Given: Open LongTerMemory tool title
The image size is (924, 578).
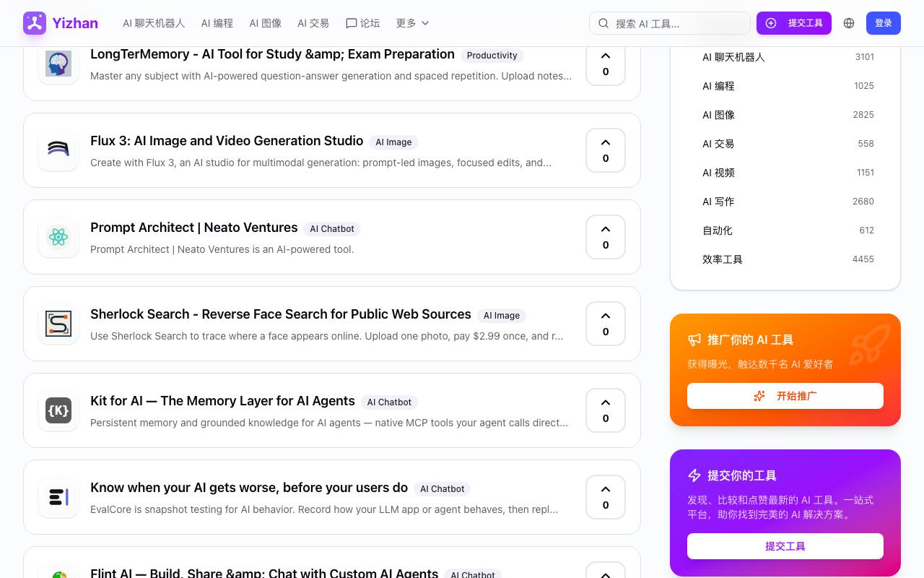Looking at the screenshot, I should (x=272, y=54).
